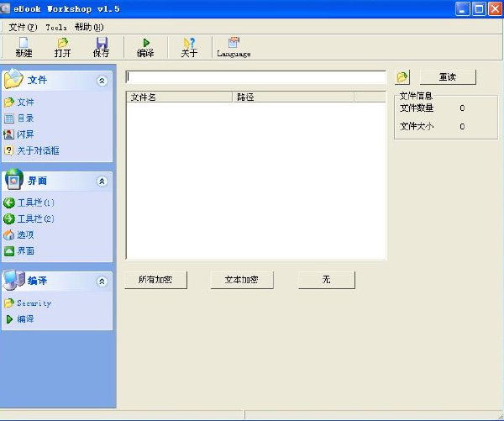This screenshot has width=504, height=421.
Task: Open 选项 (Options) sidebar item
Action: (x=18, y=234)
